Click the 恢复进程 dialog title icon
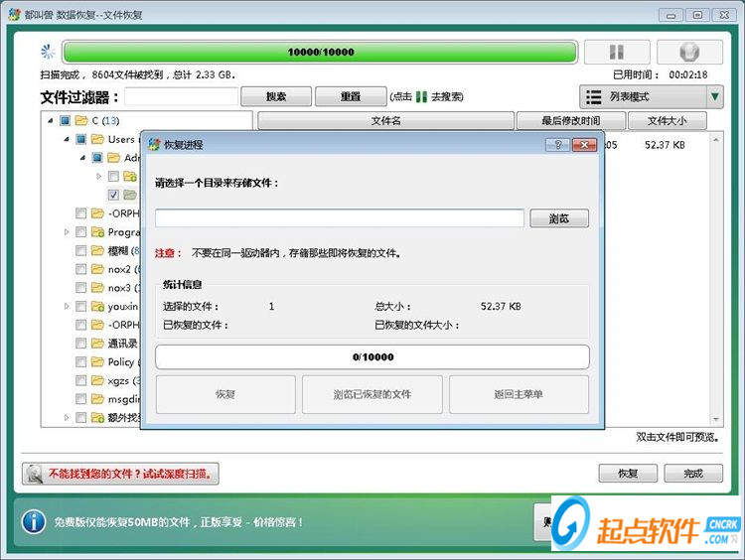The image size is (745, 560). pyautogui.click(x=154, y=144)
